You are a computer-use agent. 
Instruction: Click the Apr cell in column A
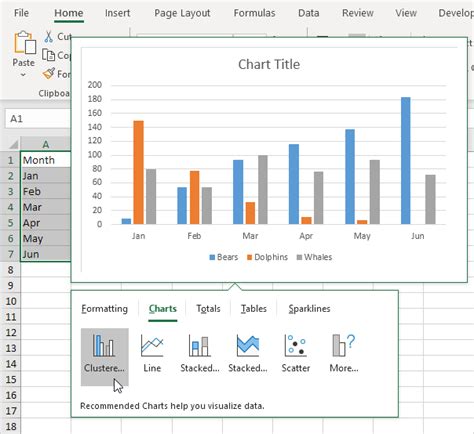pyautogui.click(x=46, y=223)
